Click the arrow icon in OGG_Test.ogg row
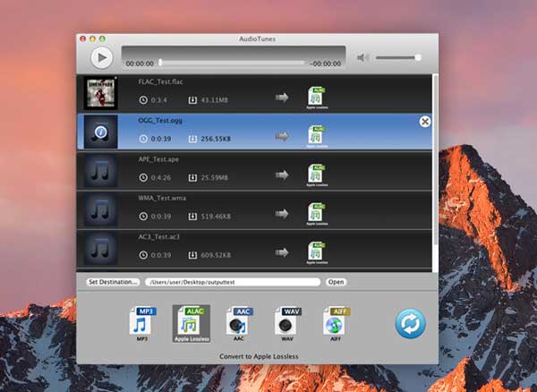The width and height of the screenshot is (537, 392). pyautogui.click(x=282, y=136)
